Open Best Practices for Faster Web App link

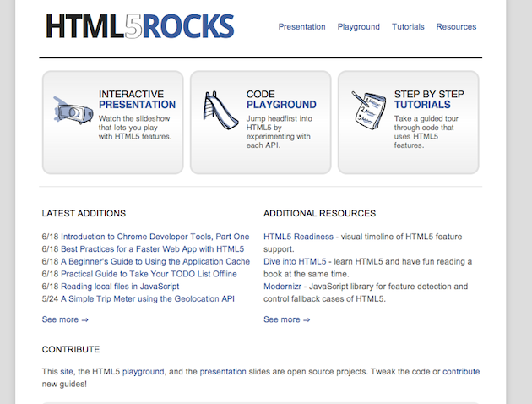coord(152,249)
